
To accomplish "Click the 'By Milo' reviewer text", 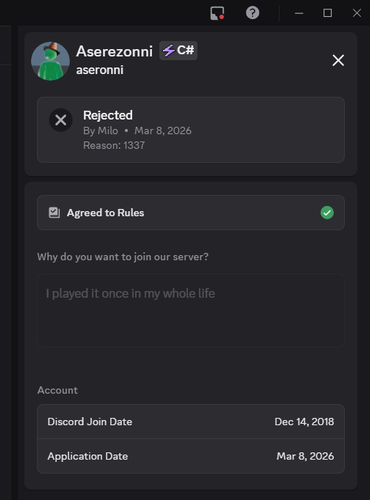I will click(100, 131).
